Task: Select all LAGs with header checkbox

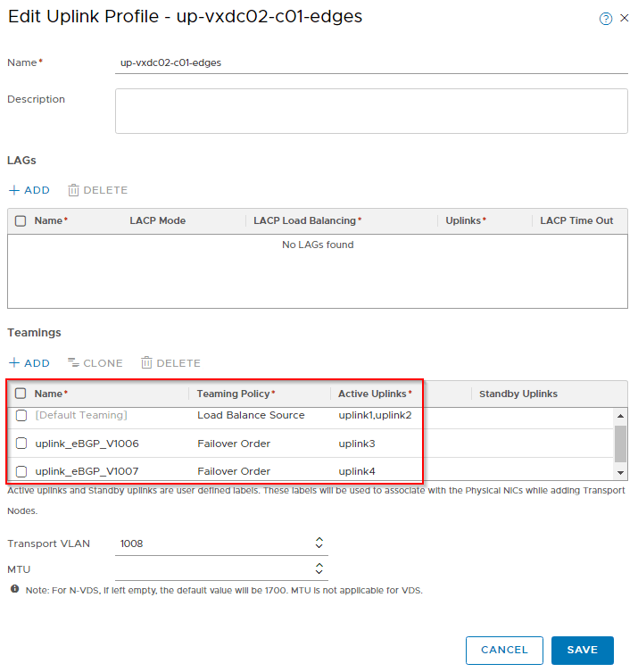Action: pos(21,220)
